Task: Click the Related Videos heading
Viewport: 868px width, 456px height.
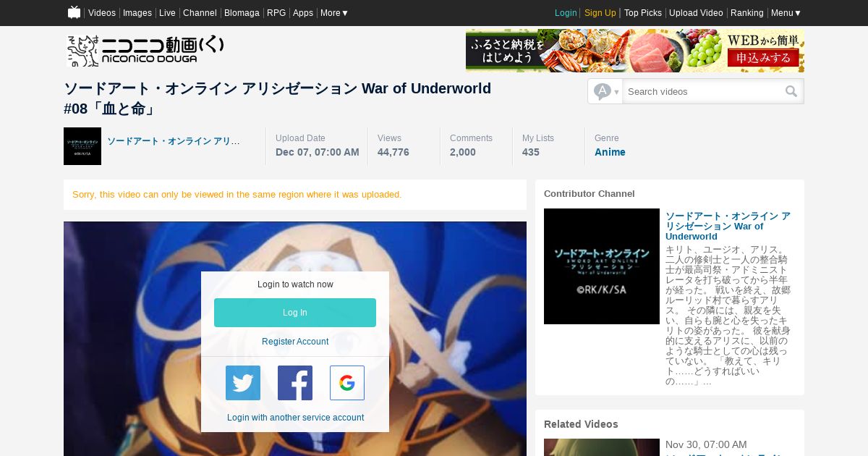Action: pos(581,424)
